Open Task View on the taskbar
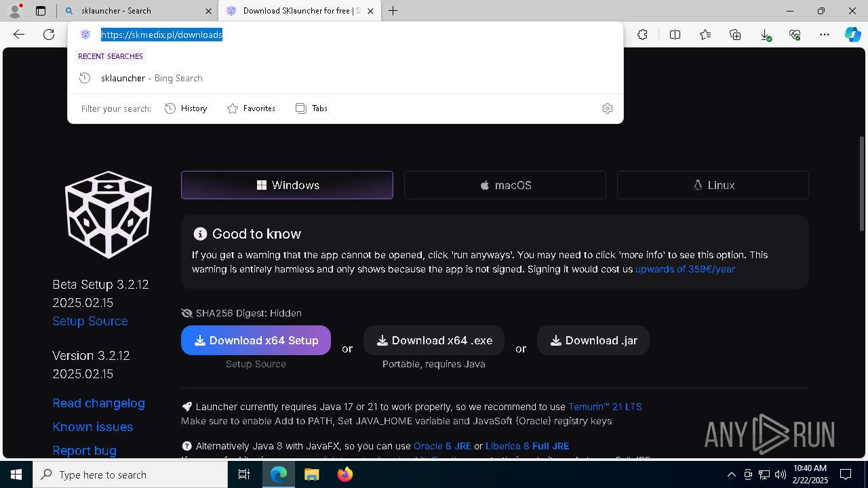Image resolution: width=868 pixels, height=488 pixels. [x=244, y=474]
